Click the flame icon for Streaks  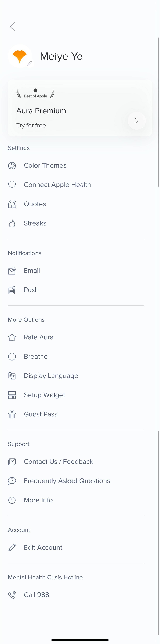[x=12, y=223]
